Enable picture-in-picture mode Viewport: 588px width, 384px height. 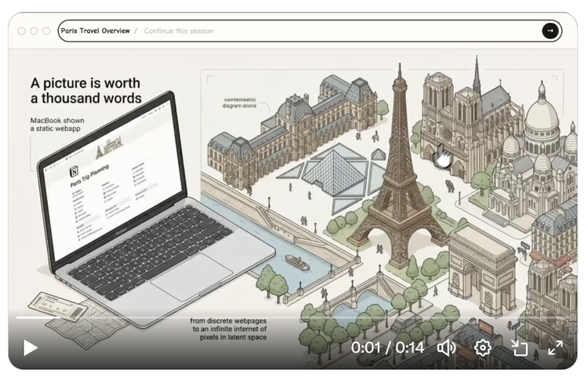pyautogui.click(x=520, y=347)
